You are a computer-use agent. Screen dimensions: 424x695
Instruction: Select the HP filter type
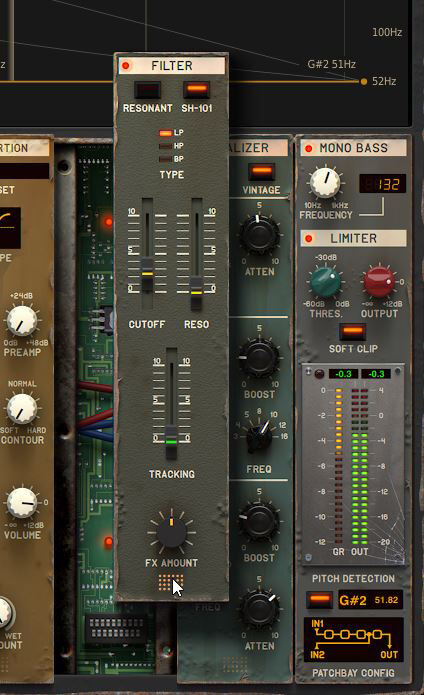click(x=165, y=146)
